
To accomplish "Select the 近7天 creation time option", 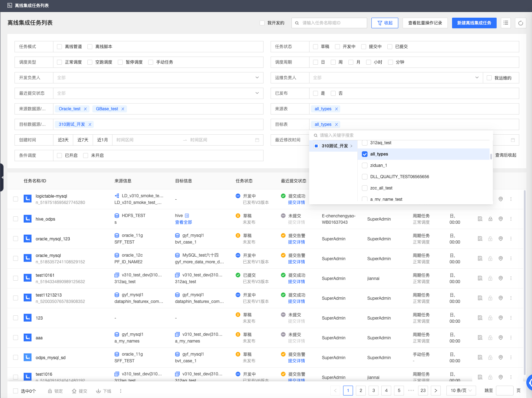I will click(83, 140).
